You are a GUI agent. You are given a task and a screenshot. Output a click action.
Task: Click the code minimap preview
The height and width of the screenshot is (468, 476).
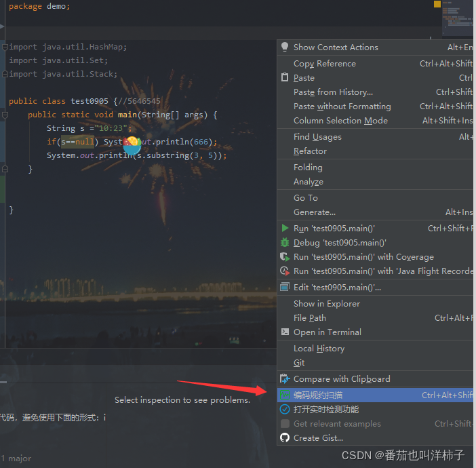tap(457, 18)
